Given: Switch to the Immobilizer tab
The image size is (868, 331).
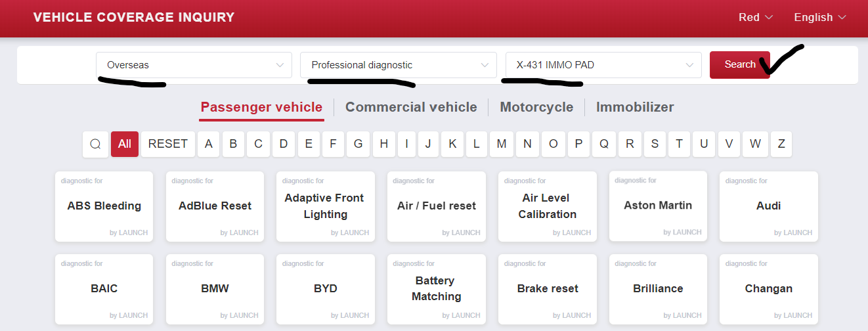Looking at the screenshot, I should (x=635, y=107).
